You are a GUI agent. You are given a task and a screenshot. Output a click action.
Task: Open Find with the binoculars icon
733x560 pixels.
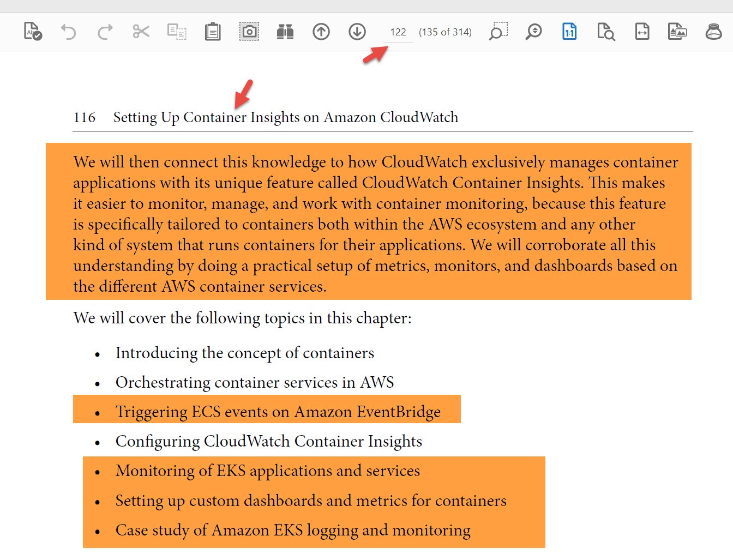tap(285, 32)
